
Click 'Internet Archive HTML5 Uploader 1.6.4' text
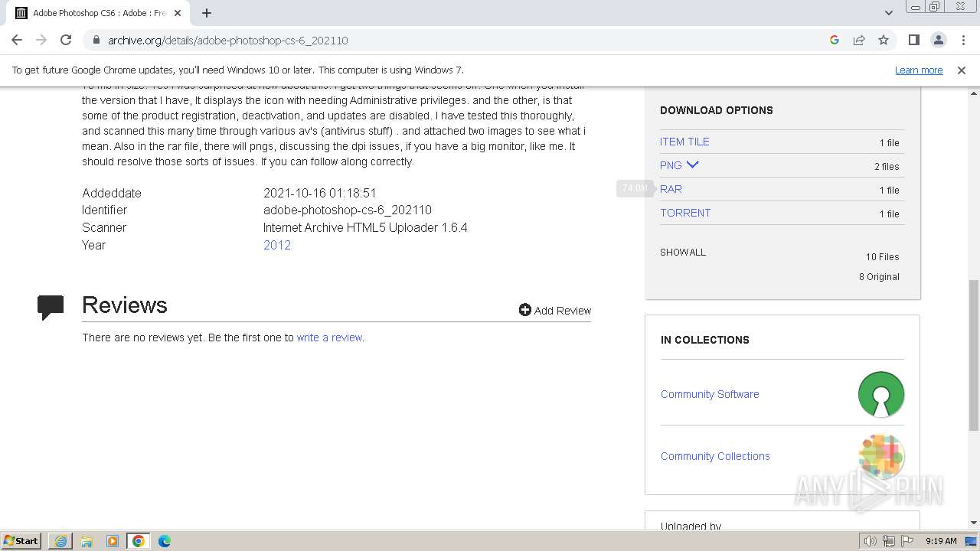click(x=365, y=227)
